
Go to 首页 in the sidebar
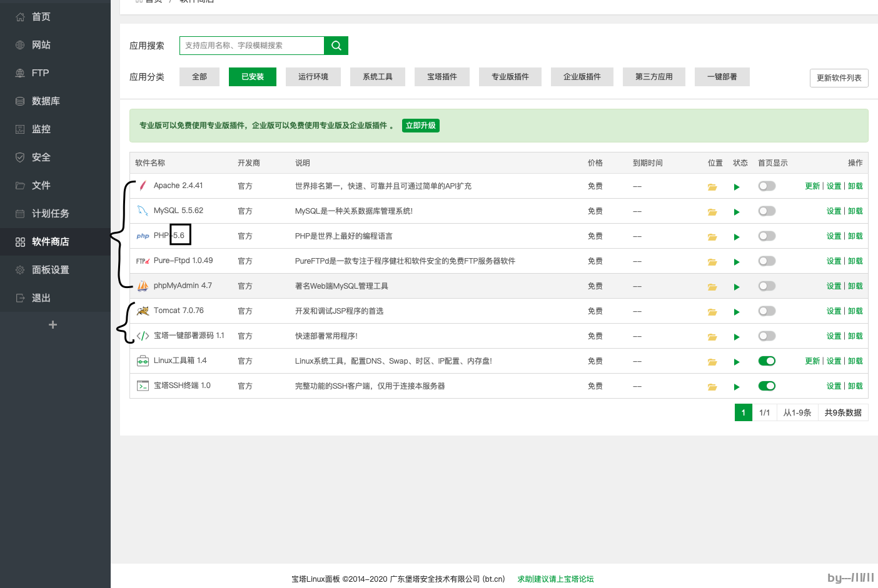click(x=55, y=17)
